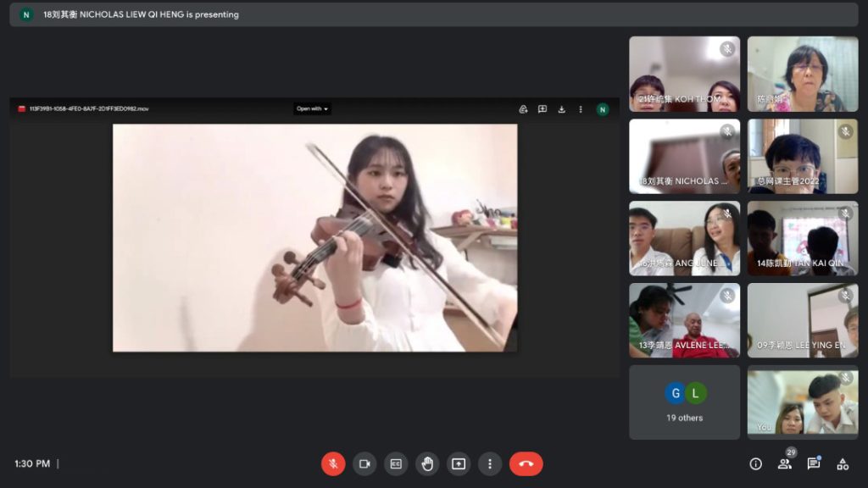Open the chat with everyone panel

point(814,463)
